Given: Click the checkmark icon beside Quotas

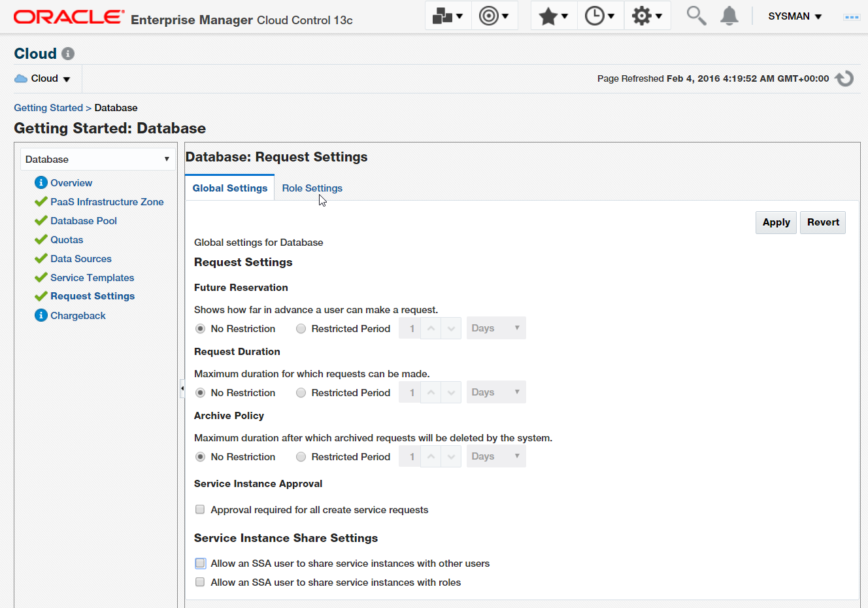Looking at the screenshot, I should click(x=41, y=239).
